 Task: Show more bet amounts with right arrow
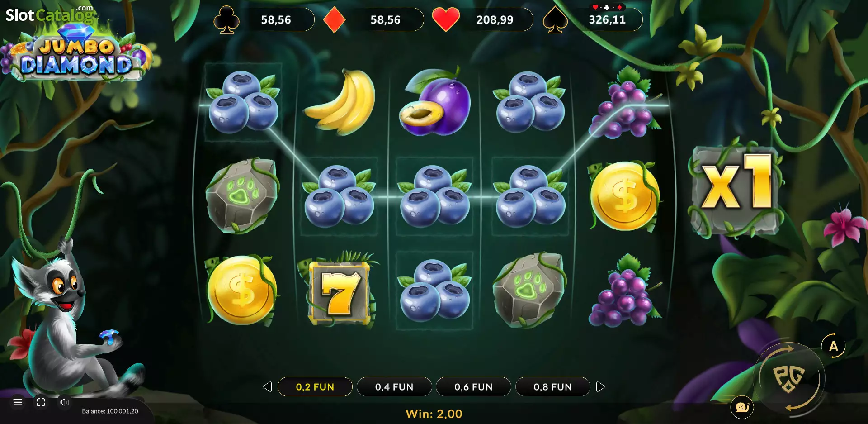(x=600, y=387)
